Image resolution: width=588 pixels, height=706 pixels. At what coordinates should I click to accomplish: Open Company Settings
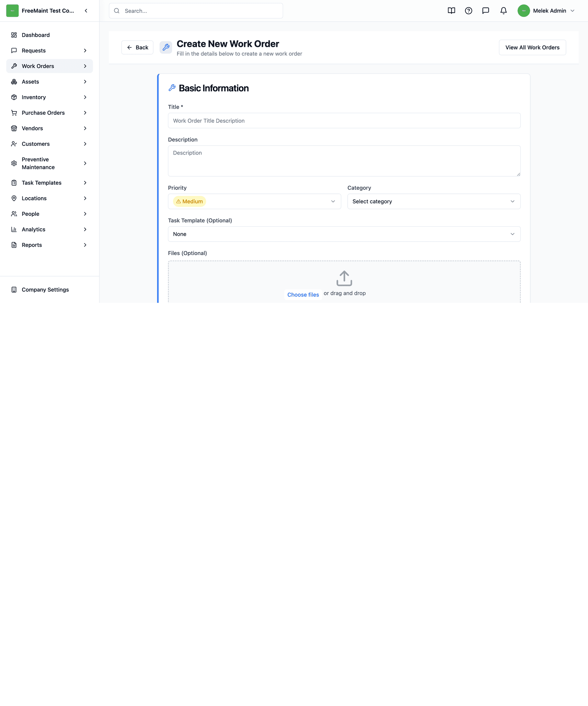tap(49, 289)
